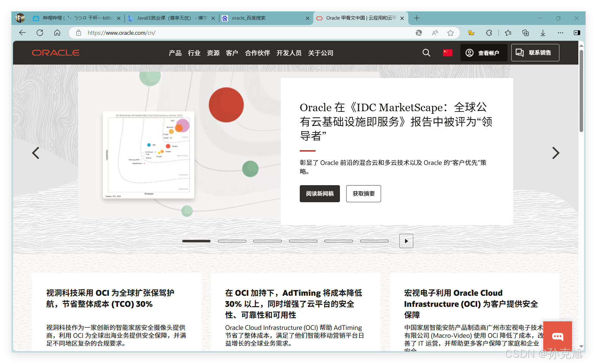Click the scrollbar down arrow

[x=581, y=347]
